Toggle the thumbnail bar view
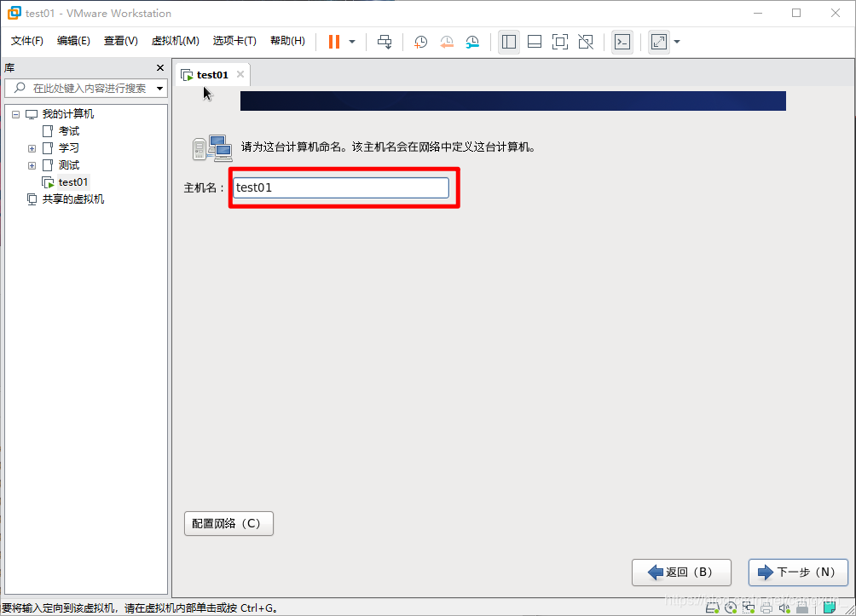The height and width of the screenshot is (616, 856). [535, 42]
